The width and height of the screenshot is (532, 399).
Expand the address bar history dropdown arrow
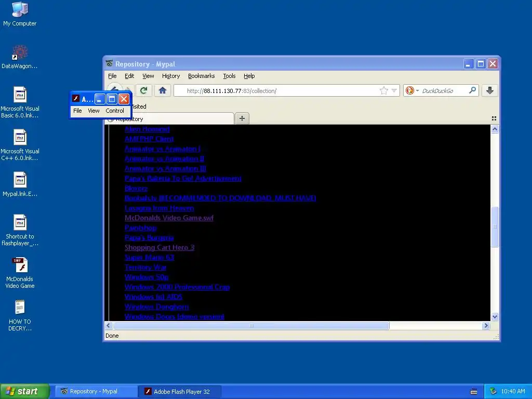[x=394, y=90]
